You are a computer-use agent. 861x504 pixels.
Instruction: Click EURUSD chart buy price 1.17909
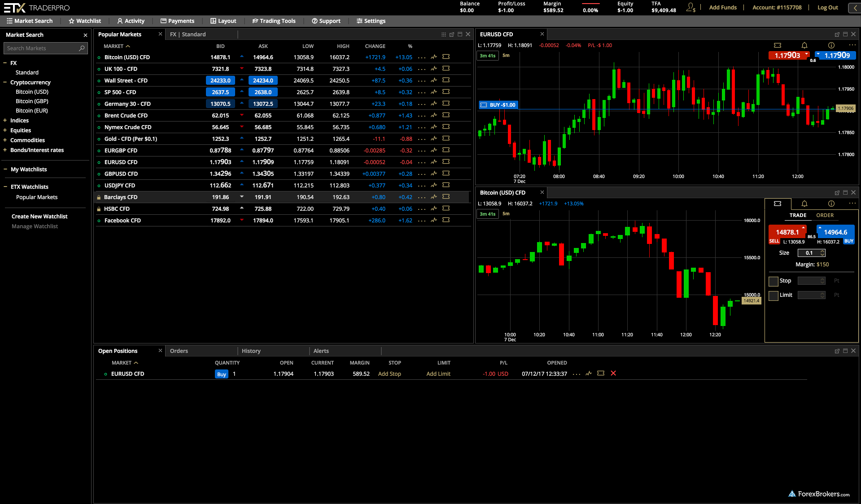(836, 56)
